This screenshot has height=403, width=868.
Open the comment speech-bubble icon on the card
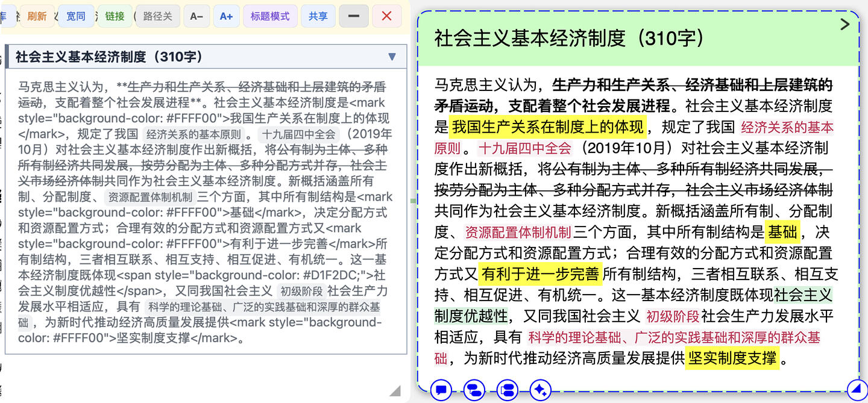(441, 390)
